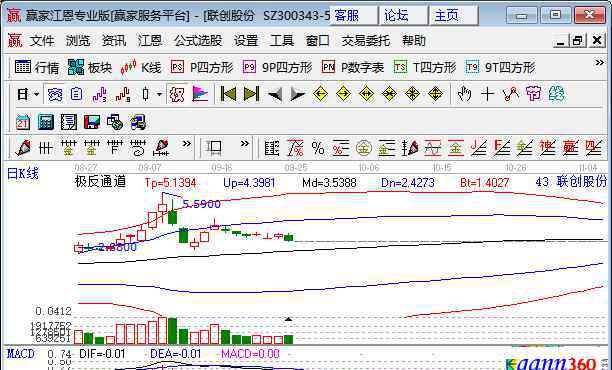Open the 行情 market quotes view
The height and width of the screenshot is (370, 612).
point(37,68)
